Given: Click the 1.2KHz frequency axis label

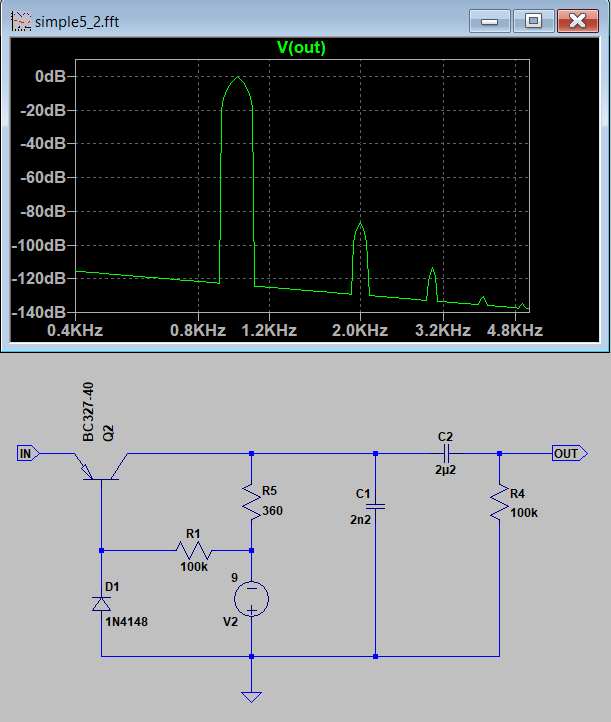Looking at the screenshot, I should [269, 330].
